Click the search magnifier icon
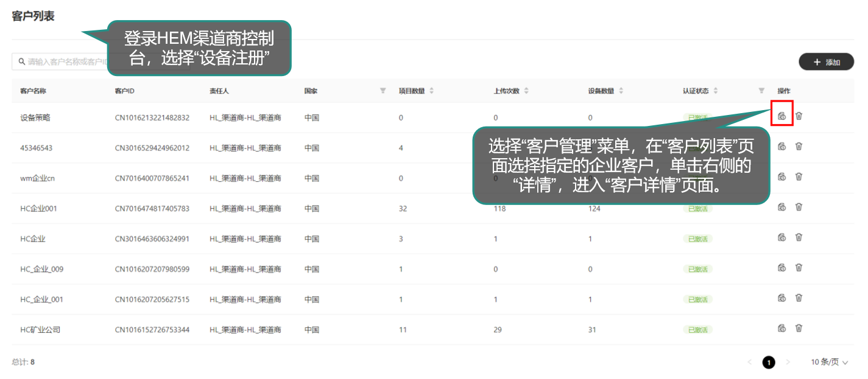Viewport: 868px width, 379px height. coord(22,61)
